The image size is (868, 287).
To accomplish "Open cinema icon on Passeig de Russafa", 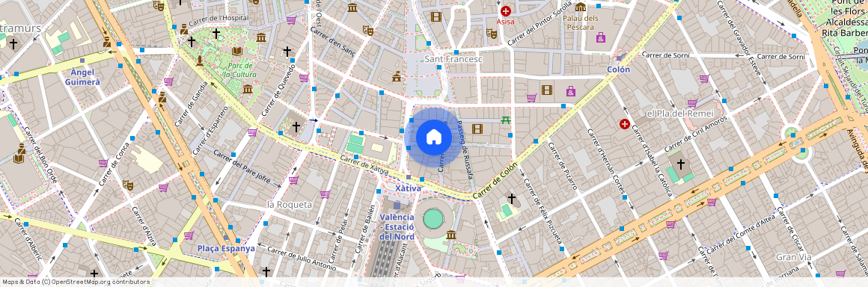I will [x=477, y=129].
